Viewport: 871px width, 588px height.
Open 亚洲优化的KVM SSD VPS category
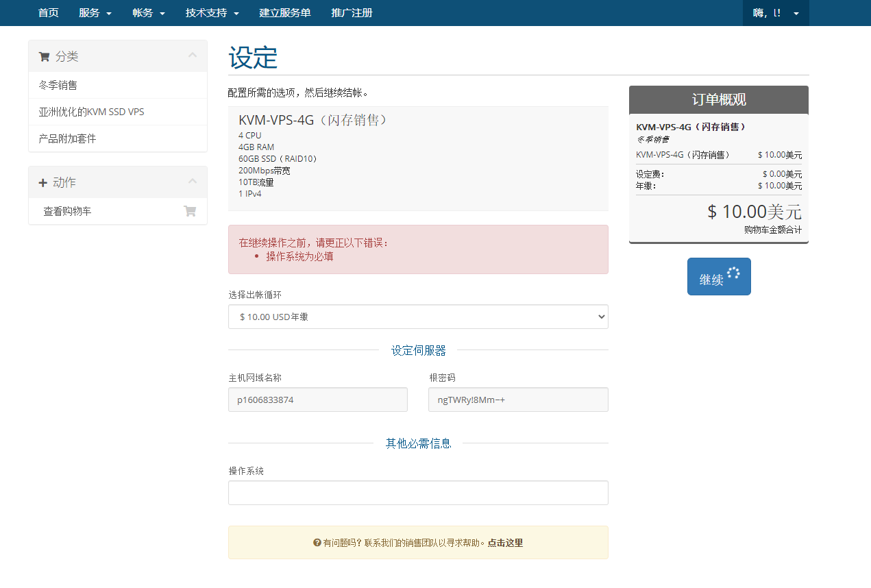91,112
